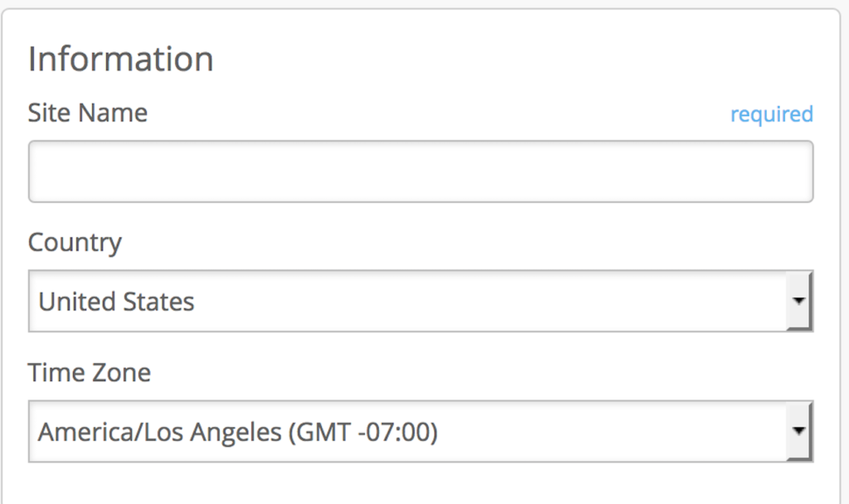Click the blue required indicator
Image resolution: width=849 pixels, height=504 pixels.
771,114
